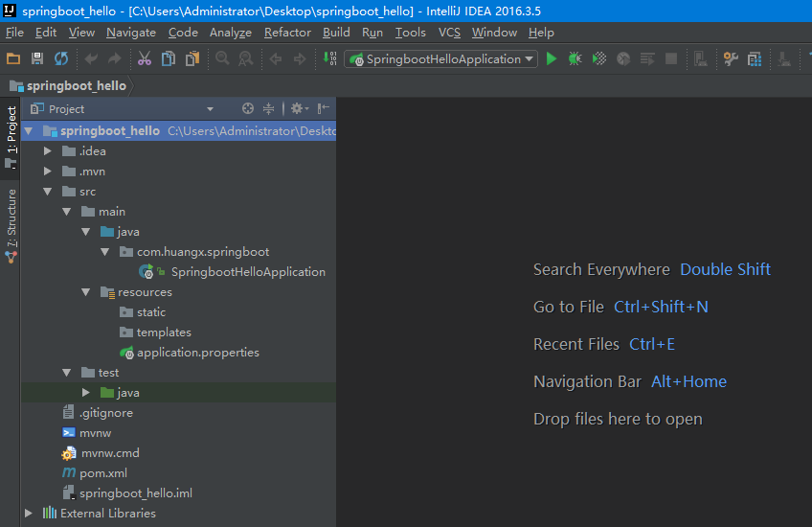This screenshot has height=527, width=812.
Task: Open the SpringbootHelloApplication run configuration dropdown
Action: [440, 59]
